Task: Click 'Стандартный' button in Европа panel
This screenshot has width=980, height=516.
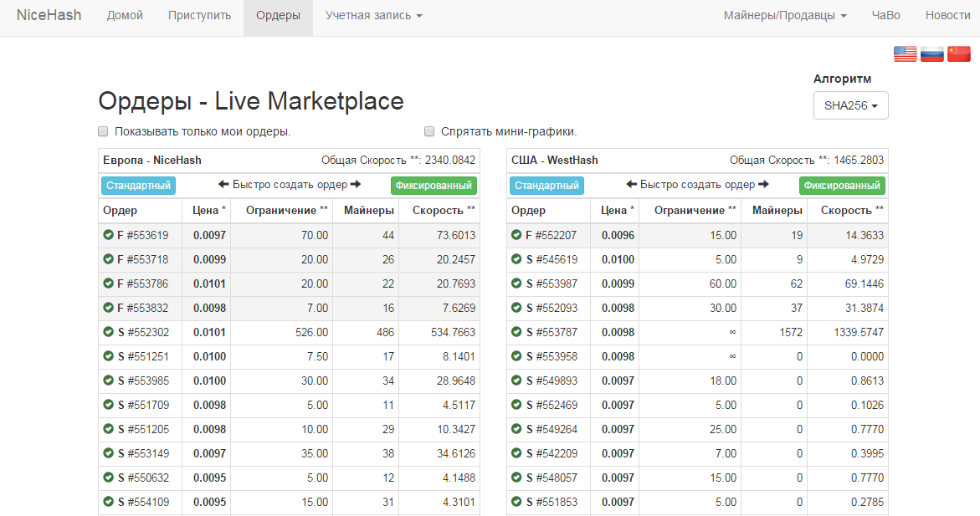Action: [138, 186]
